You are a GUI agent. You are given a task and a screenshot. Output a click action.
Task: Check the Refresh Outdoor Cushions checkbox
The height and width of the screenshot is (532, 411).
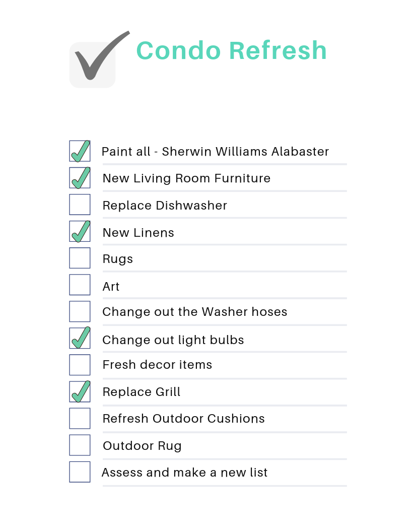[80, 419]
